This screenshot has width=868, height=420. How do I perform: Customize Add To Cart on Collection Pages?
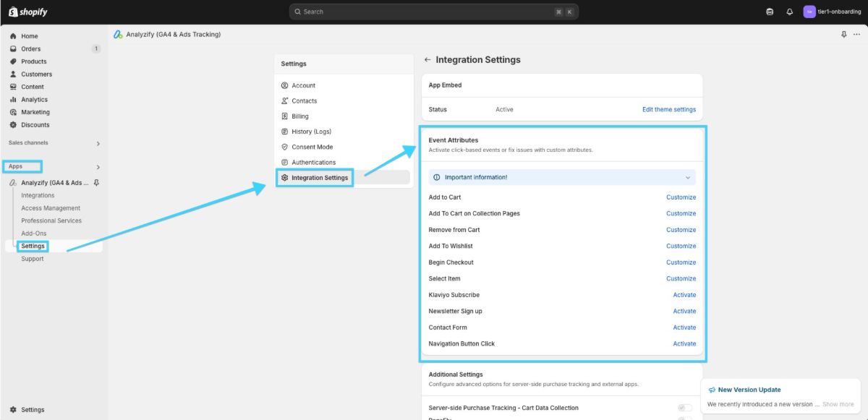[x=681, y=213]
